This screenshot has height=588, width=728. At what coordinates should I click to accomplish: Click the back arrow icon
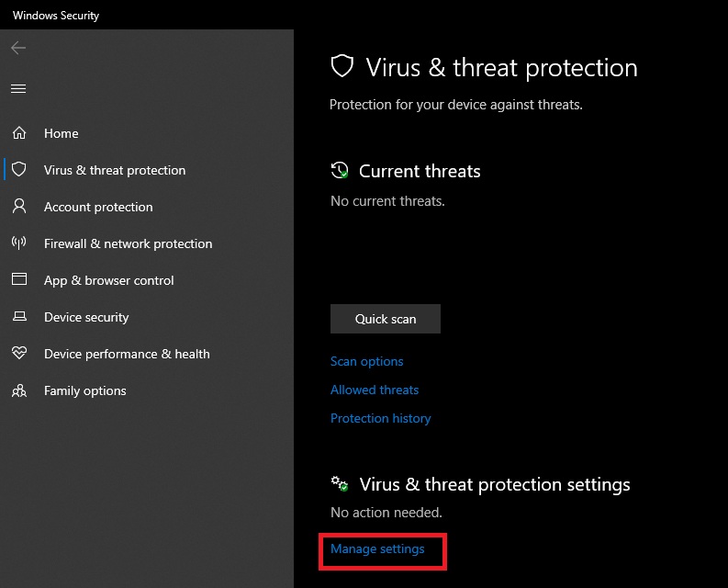[x=18, y=48]
